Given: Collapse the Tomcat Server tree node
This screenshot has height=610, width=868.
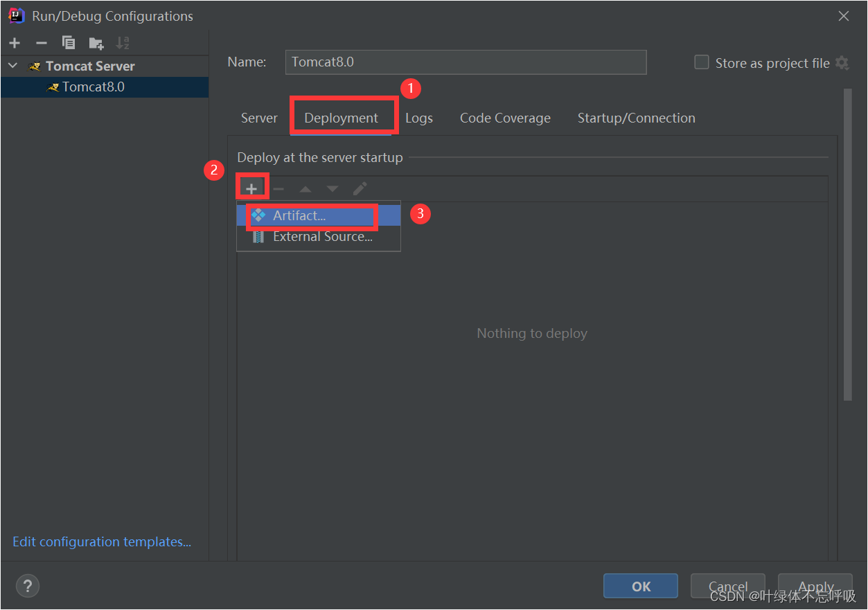Looking at the screenshot, I should pos(13,66).
